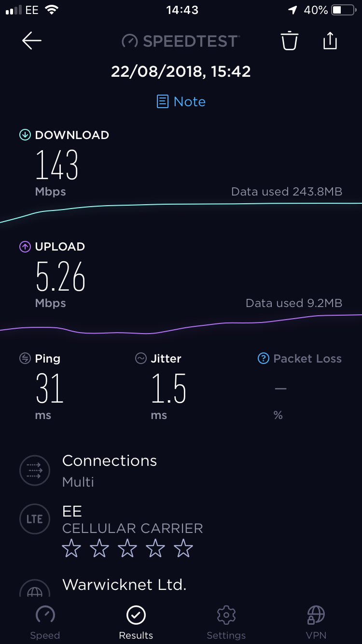Select the Results tab

(x=136, y=622)
